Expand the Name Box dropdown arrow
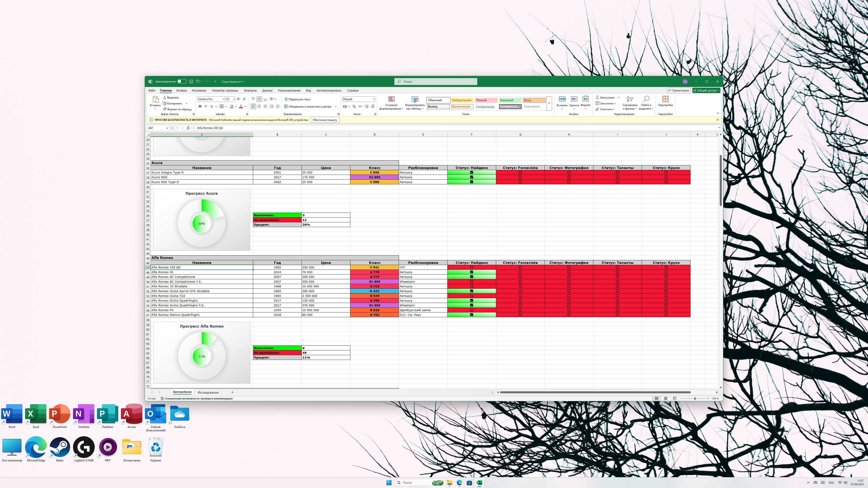Screen dimensions: 868x488 (167, 128)
